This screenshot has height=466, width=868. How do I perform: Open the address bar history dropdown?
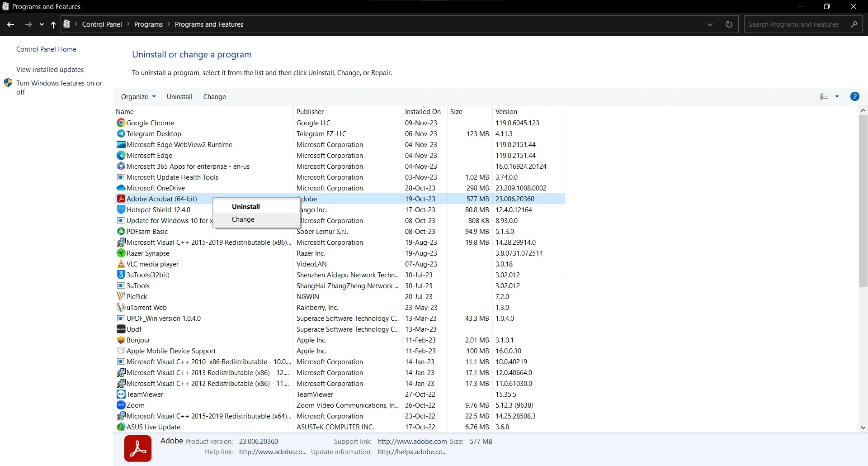(x=710, y=24)
